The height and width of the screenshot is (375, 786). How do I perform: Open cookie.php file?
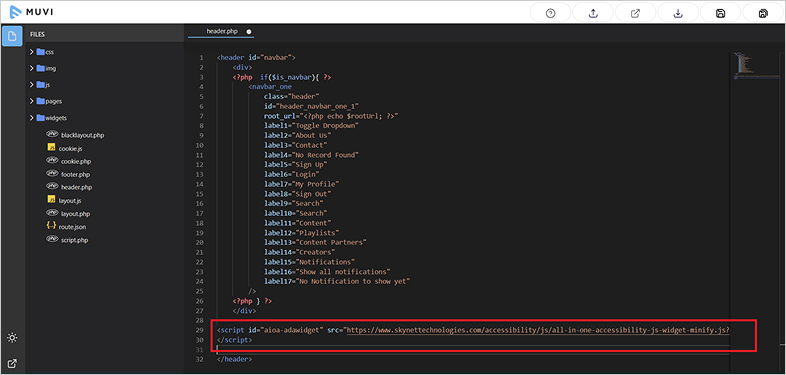click(x=76, y=161)
